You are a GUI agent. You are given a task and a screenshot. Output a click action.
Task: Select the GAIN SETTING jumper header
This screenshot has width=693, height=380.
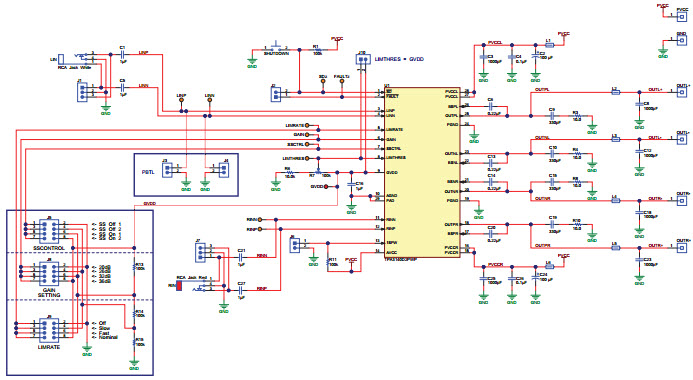pyautogui.click(x=49, y=274)
